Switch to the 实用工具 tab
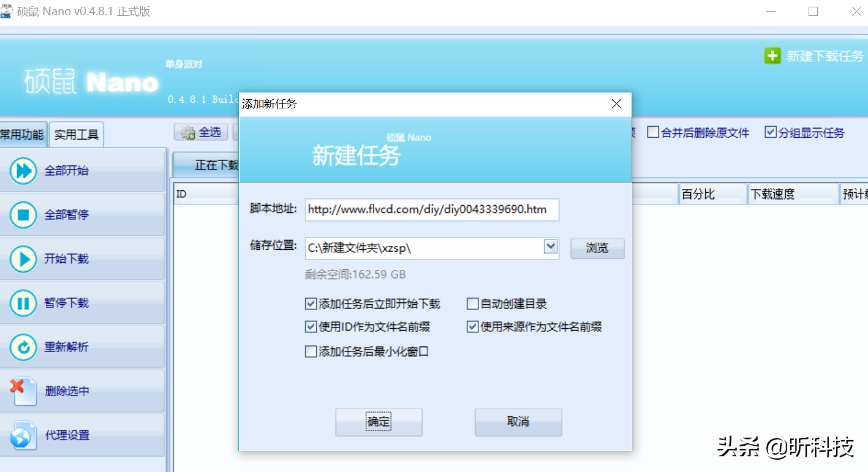The height and width of the screenshot is (472, 868). coord(77,135)
